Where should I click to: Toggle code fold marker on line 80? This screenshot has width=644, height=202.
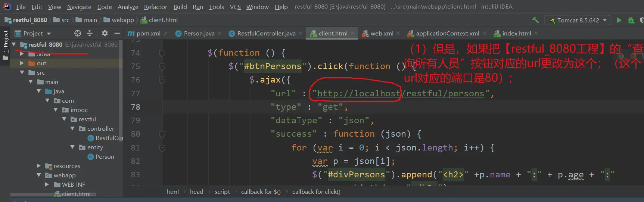point(162,134)
